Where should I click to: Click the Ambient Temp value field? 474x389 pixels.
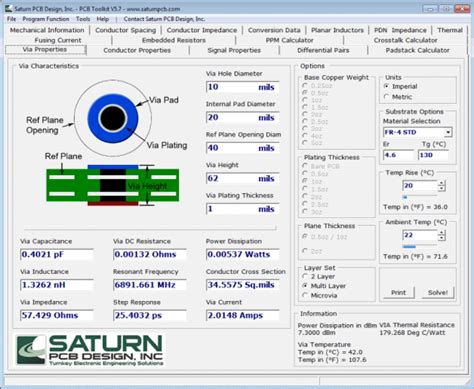click(420, 235)
